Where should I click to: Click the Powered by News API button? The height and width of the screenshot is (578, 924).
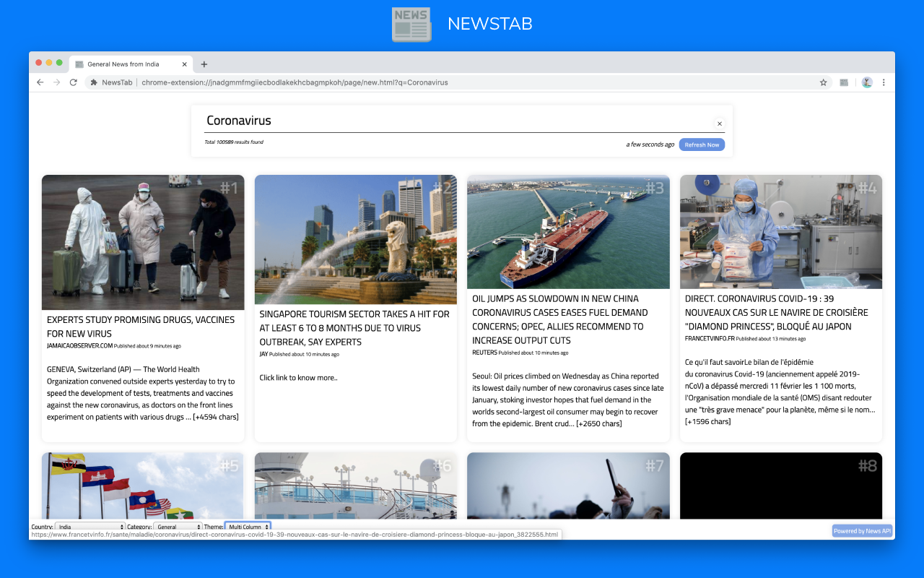click(862, 530)
